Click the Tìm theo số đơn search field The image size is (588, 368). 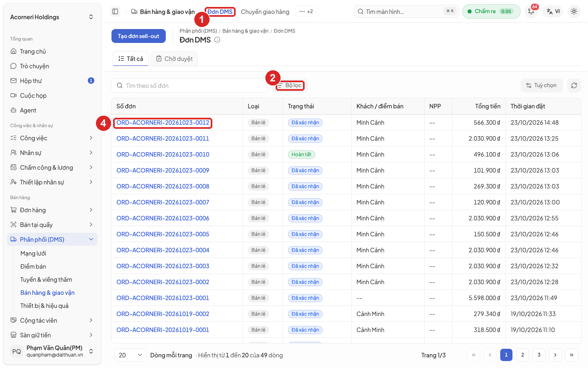[x=189, y=86]
